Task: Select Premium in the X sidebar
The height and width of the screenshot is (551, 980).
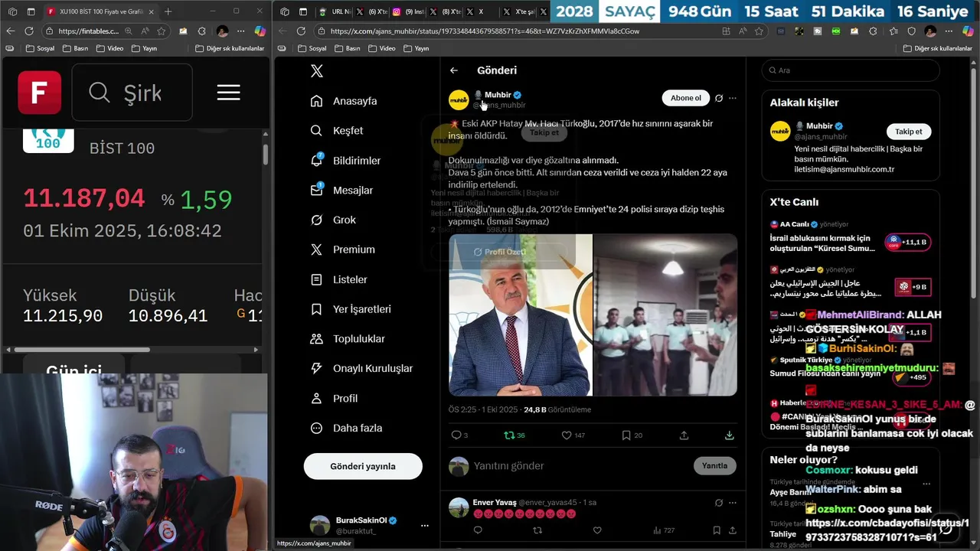Action: click(342, 249)
